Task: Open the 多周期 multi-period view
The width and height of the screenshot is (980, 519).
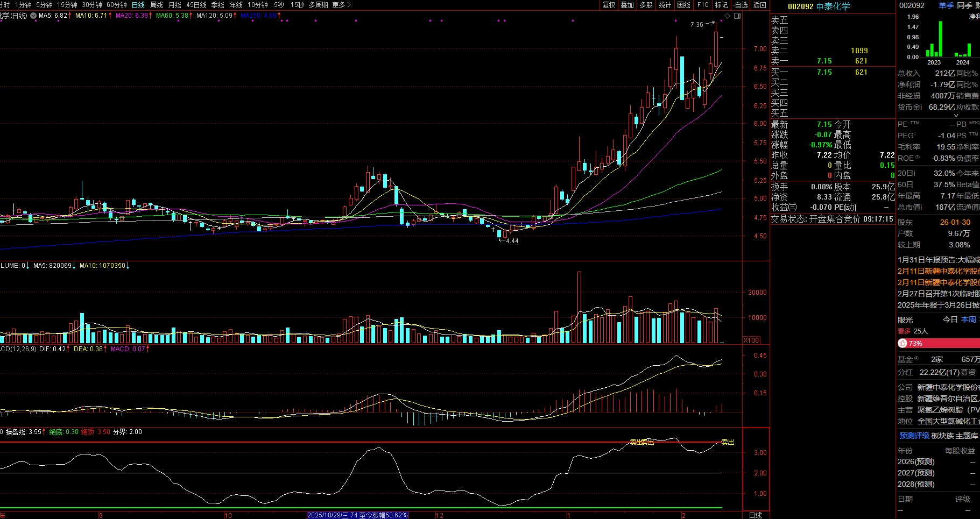Action: 318,5
